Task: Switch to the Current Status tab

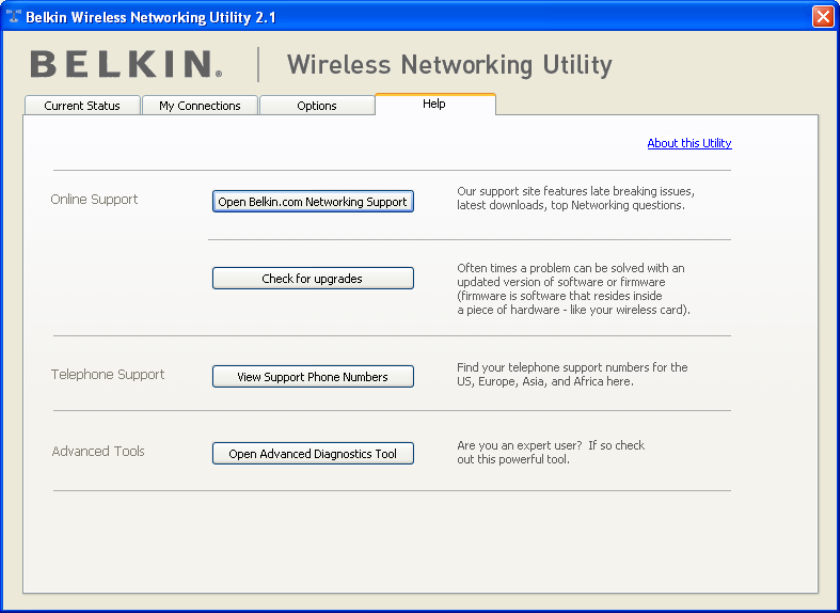Action: [82, 106]
